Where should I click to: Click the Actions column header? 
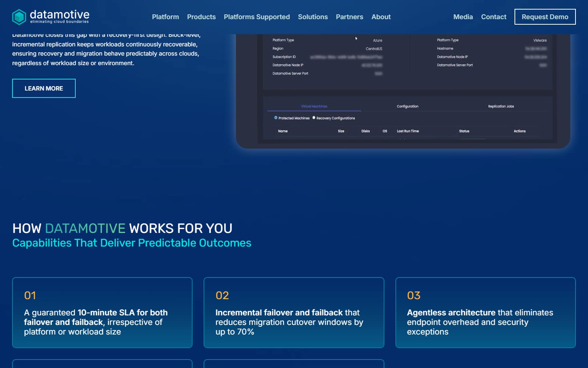520,131
